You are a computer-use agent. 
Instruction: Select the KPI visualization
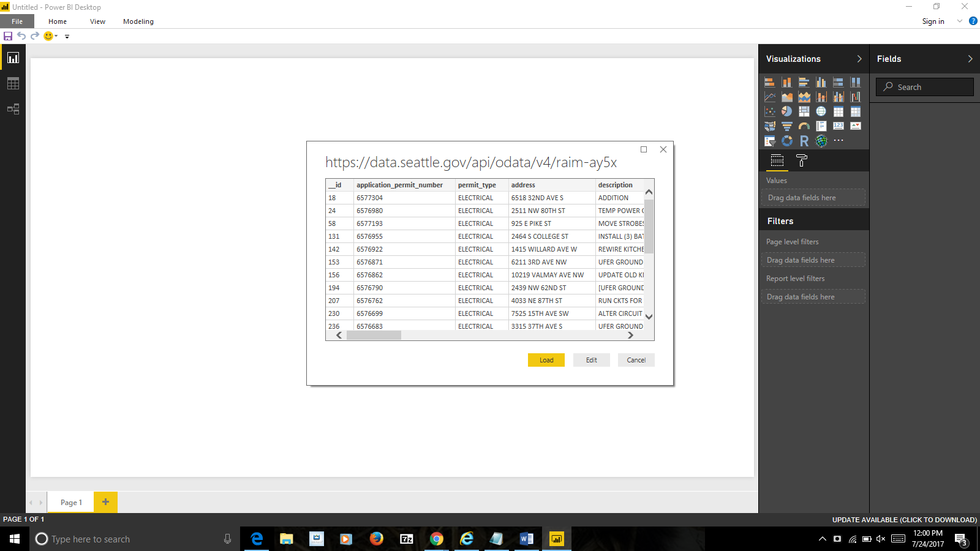click(856, 126)
